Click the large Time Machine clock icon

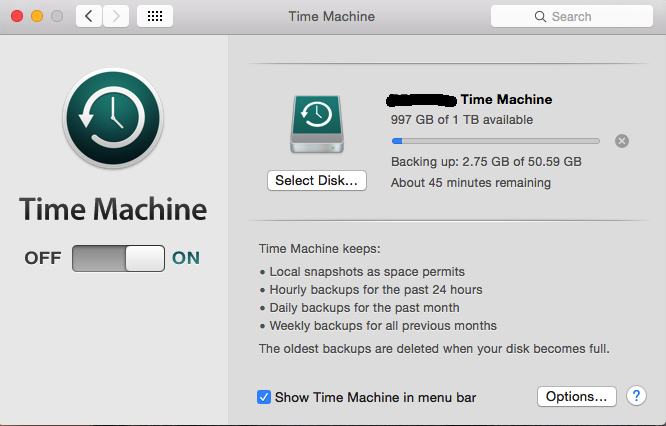(113, 118)
